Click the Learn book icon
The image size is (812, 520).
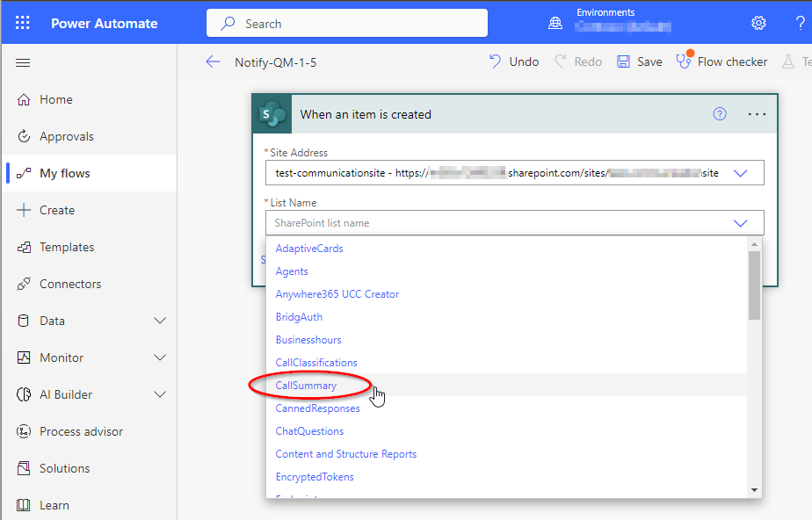pos(24,505)
